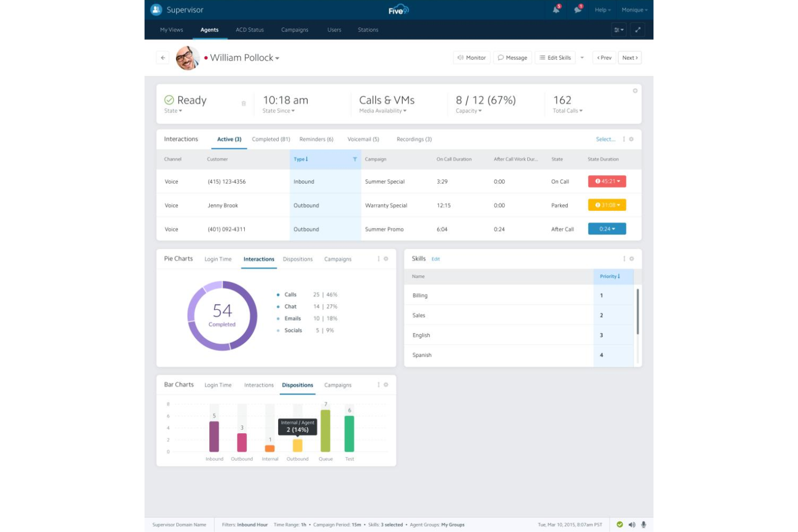
Task: Click the green Ready check icon
Action: (x=169, y=100)
